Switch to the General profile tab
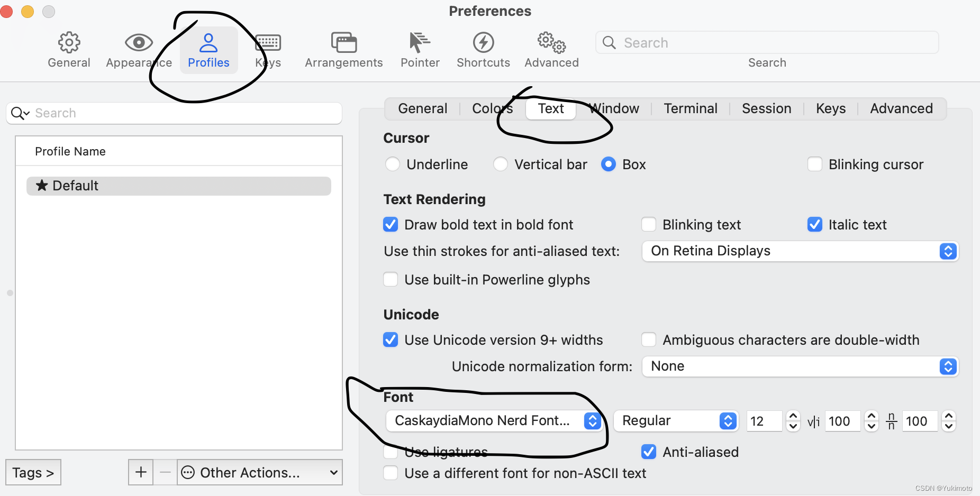980x496 pixels. click(422, 108)
